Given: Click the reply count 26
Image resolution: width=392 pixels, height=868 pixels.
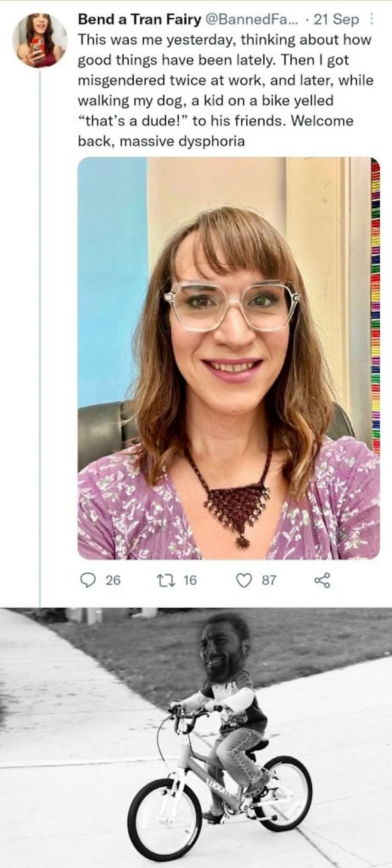Looking at the screenshot, I should (113, 580).
